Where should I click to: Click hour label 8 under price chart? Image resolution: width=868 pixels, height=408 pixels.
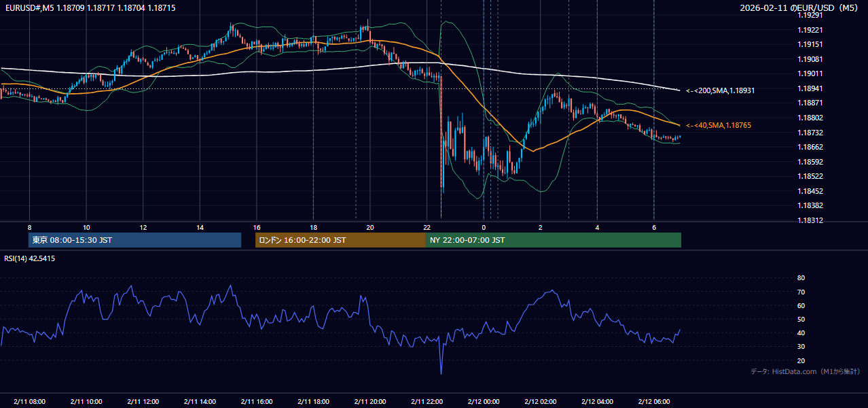pyautogui.click(x=29, y=227)
